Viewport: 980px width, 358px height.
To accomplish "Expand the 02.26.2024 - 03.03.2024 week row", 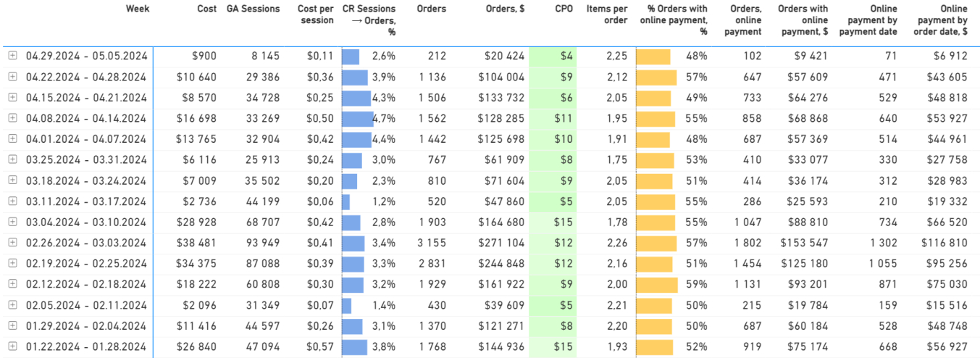I will pos(12,243).
